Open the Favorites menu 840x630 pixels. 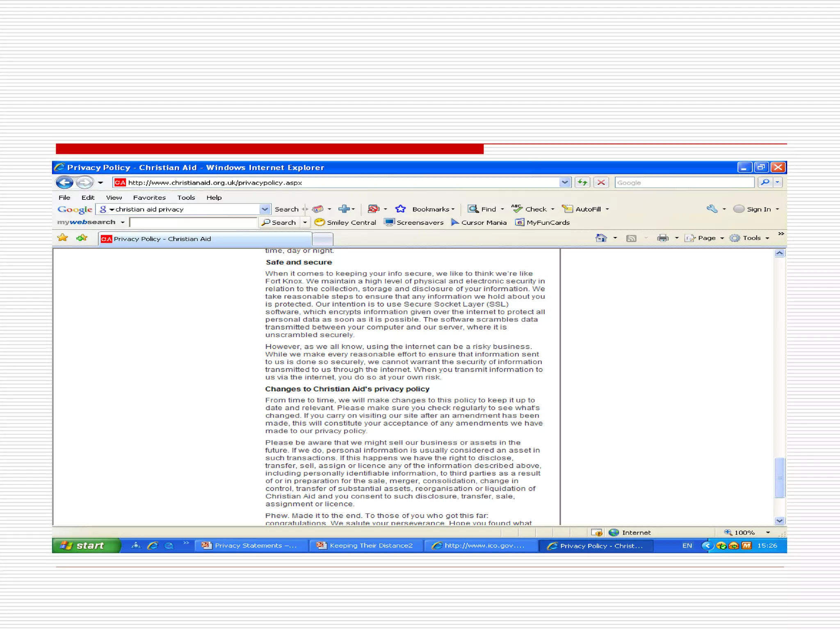pos(149,197)
